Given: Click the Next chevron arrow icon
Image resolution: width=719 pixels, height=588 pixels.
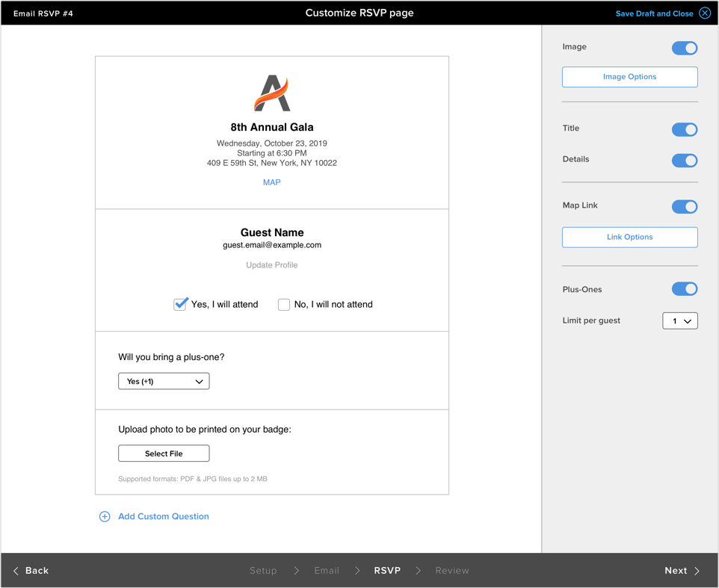Looking at the screenshot, I should (697, 571).
